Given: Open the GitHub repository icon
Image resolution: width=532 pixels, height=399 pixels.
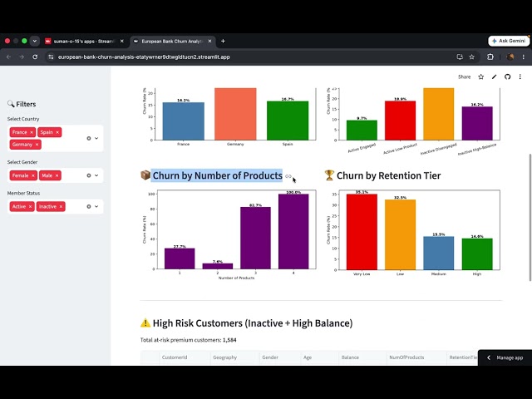Looking at the screenshot, I should pos(507,76).
